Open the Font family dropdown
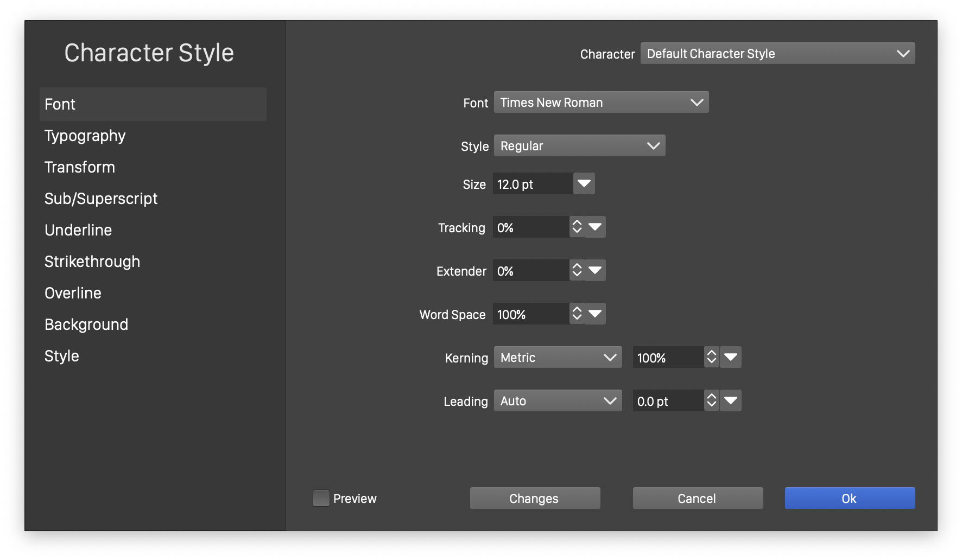 click(x=601, y=102)
